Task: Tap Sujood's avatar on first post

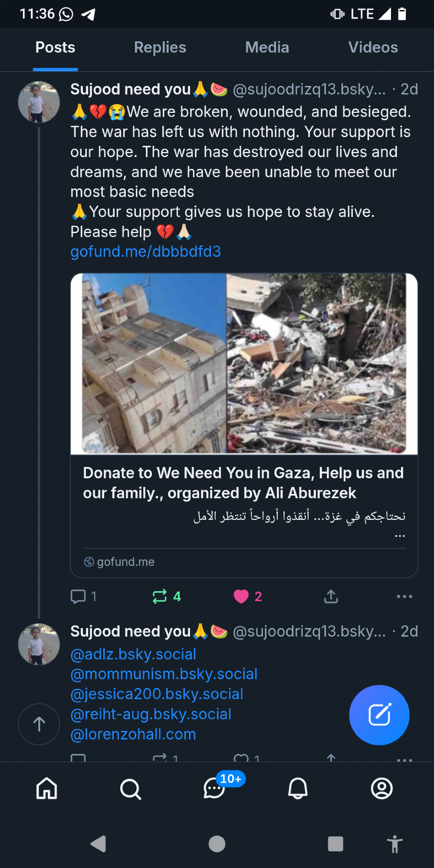Action: [39, 102]
